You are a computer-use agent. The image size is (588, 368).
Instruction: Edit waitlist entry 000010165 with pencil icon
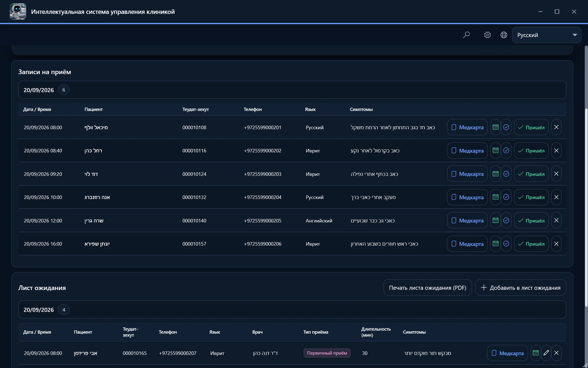pyautogui.click(x=546, y=353)
